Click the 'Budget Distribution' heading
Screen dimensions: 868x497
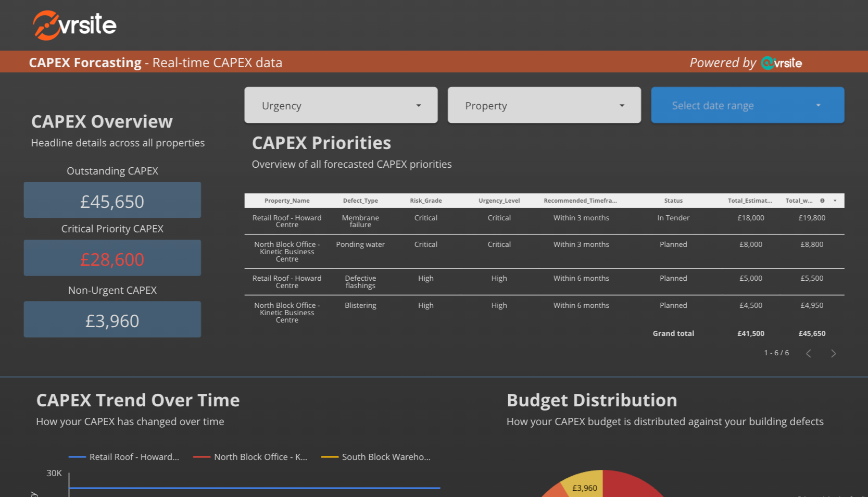(x=592, y=400)
